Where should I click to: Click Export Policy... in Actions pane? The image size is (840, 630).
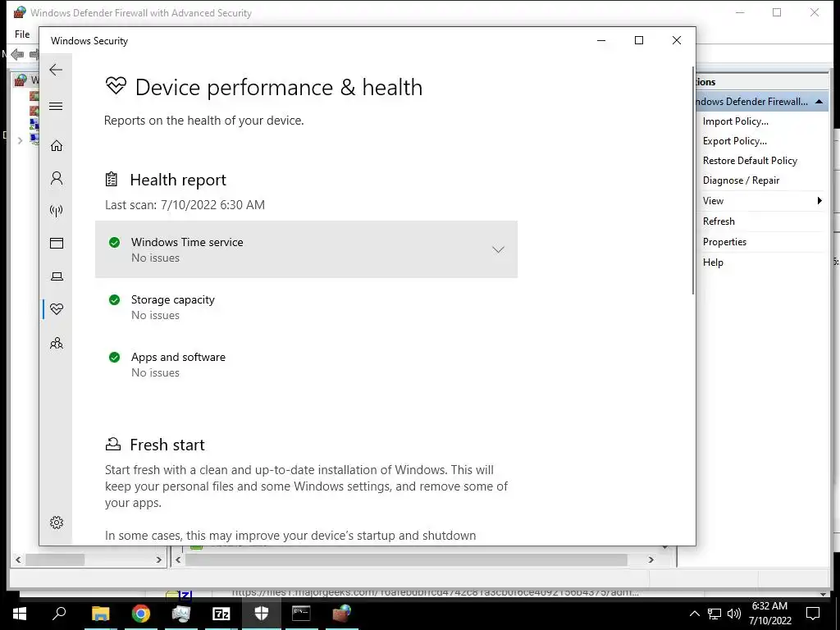734,141
